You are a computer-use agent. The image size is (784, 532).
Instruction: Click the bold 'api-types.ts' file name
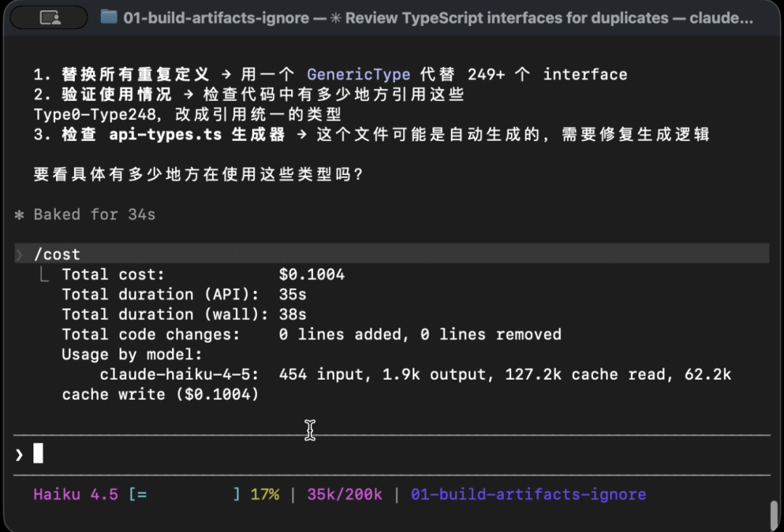pos(165,134)
